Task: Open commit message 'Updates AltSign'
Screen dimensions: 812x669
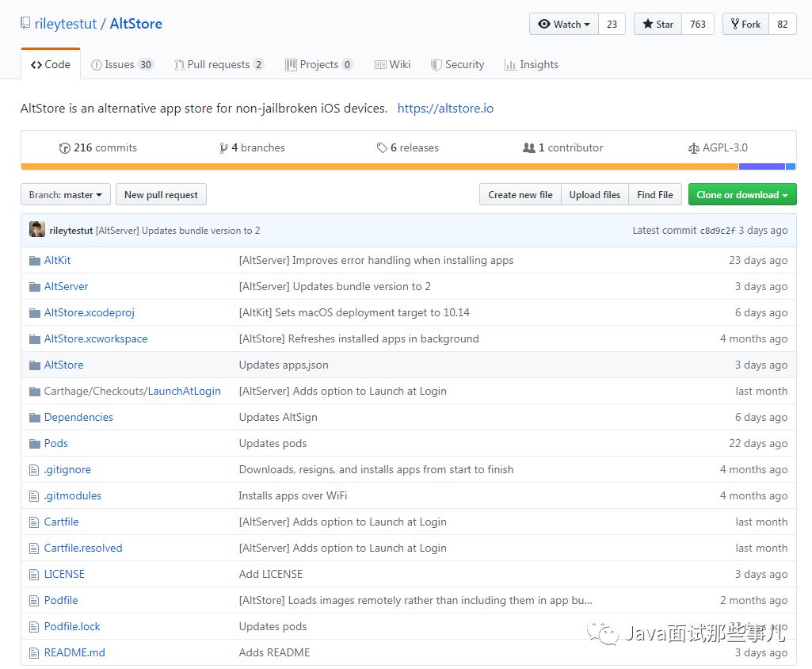Action: (278, 418)
